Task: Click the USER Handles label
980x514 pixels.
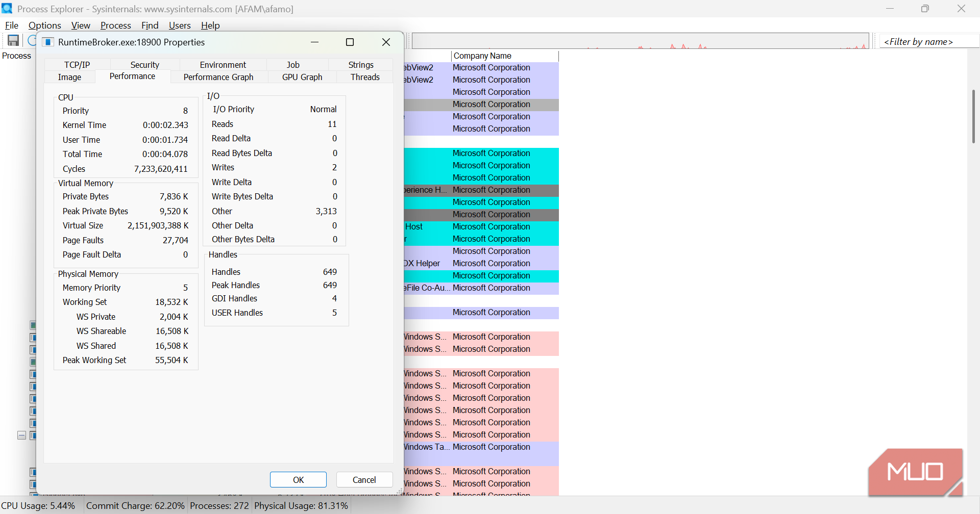Action: [237, 313]
